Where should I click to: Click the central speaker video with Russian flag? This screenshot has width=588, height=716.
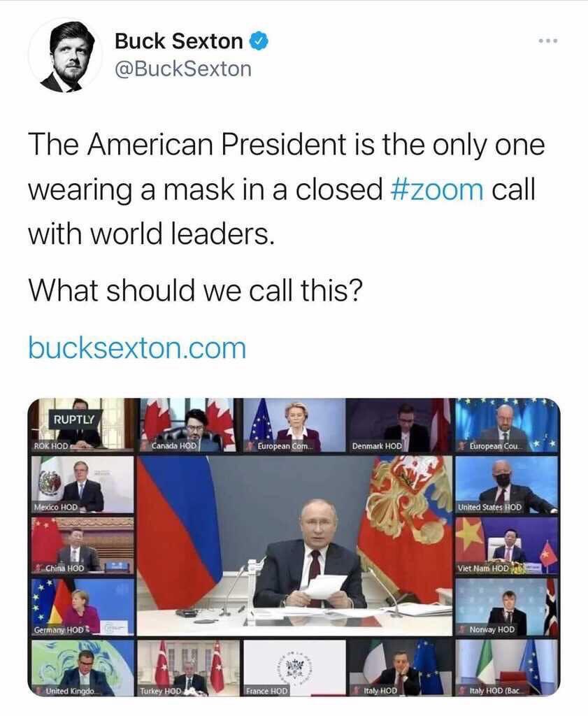295,545
